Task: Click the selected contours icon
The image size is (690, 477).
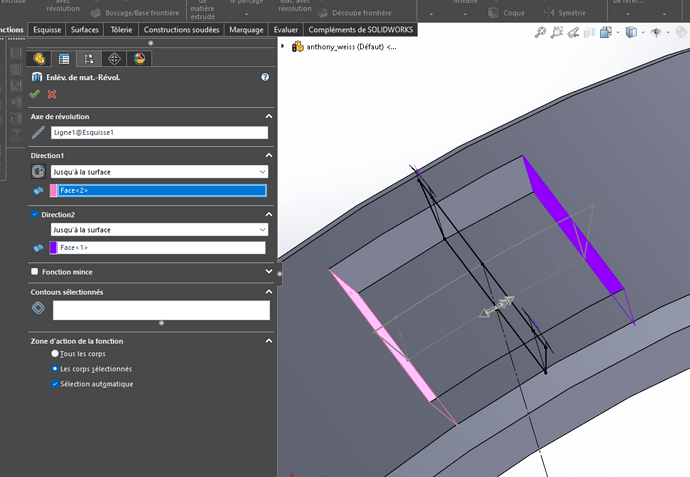Action: [x=38, y=310]
